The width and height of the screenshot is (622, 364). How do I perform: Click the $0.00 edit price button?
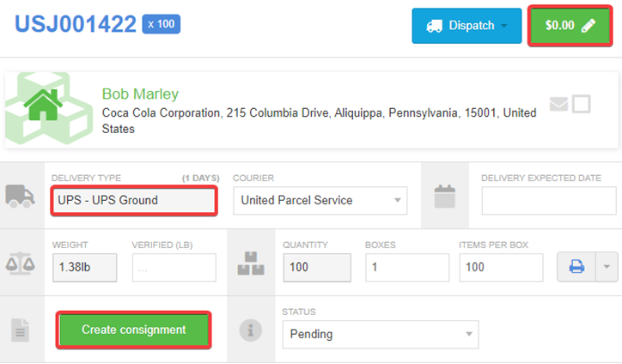pyautogui.click(x=570, y=26)
